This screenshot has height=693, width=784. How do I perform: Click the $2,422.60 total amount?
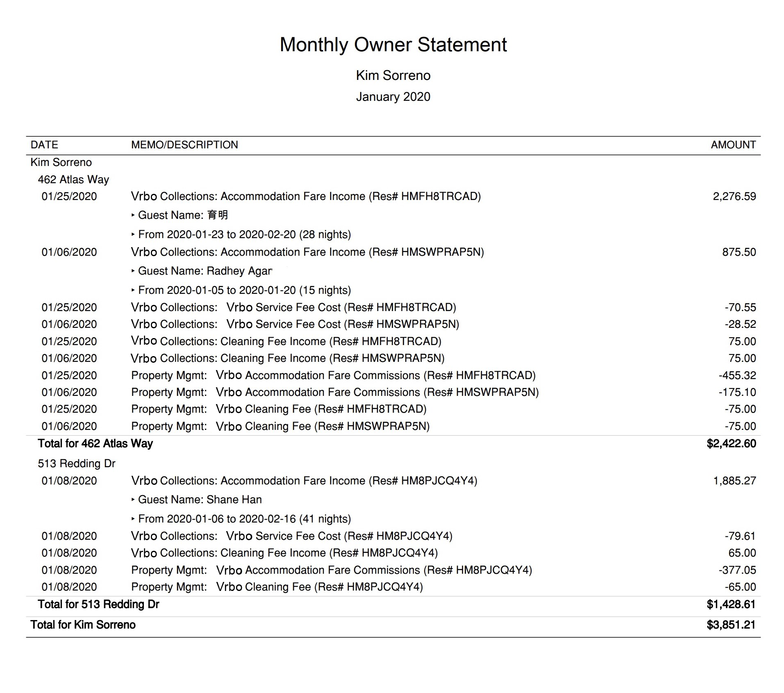pyautogui.click(x=731, y=443)
